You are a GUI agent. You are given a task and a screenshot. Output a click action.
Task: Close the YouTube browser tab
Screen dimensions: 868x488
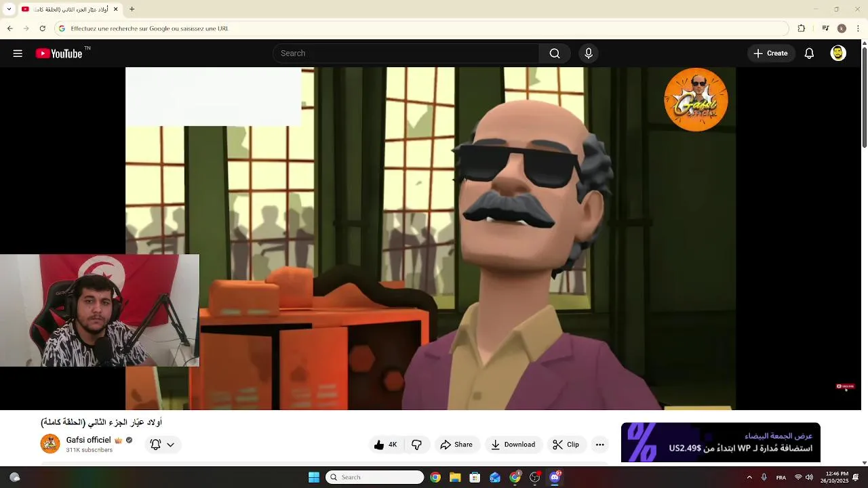coord(115,9)
